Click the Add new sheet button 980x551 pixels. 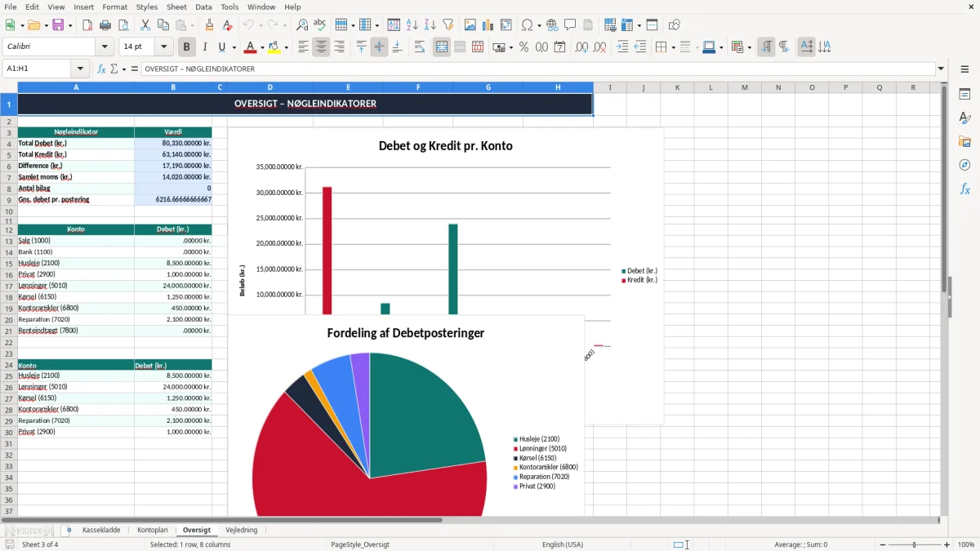coord(69,531)
